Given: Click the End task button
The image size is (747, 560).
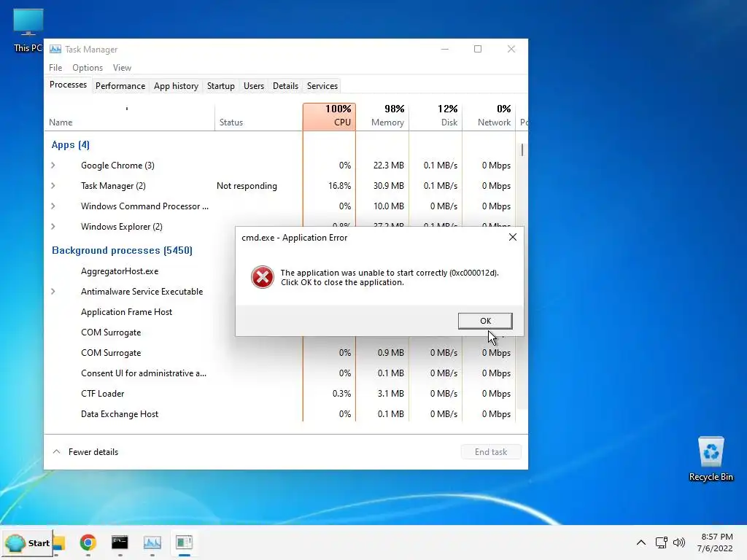Looking at the screenshot, I should point(491,452).
